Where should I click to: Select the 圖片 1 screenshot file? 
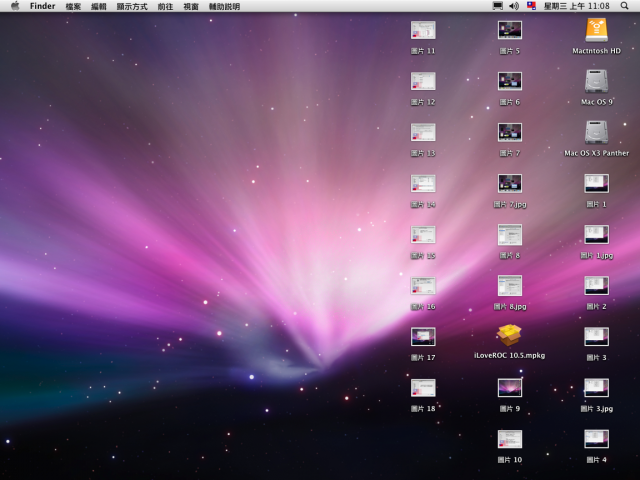click(596, 184)
